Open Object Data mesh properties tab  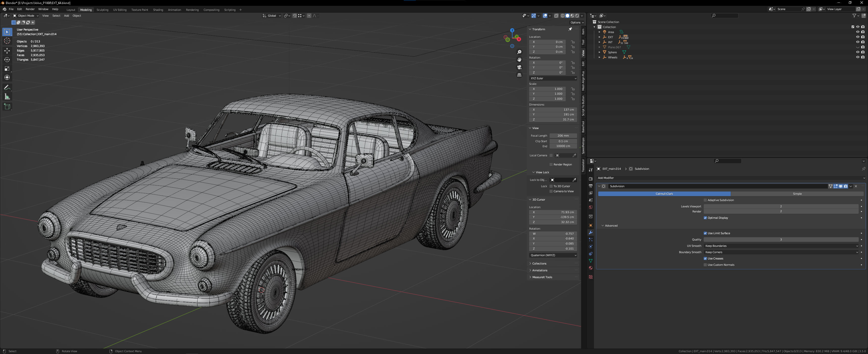click(x=590, y=261)
